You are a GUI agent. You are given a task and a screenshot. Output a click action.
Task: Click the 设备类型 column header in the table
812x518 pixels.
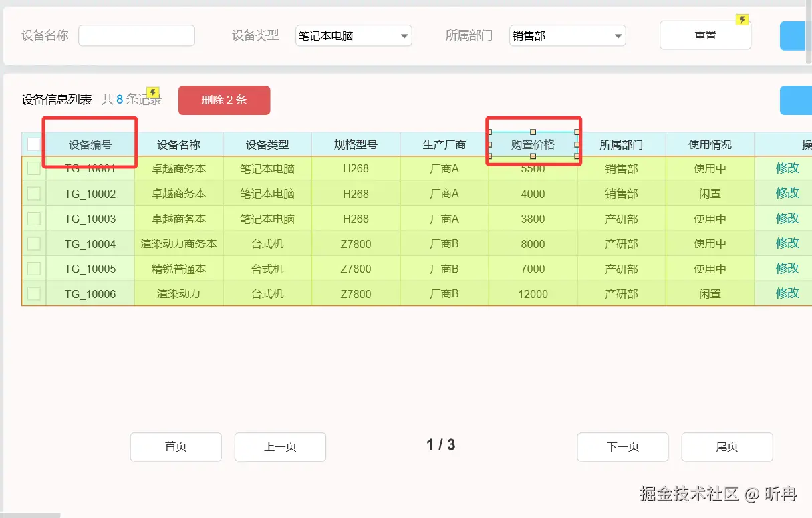267,144
